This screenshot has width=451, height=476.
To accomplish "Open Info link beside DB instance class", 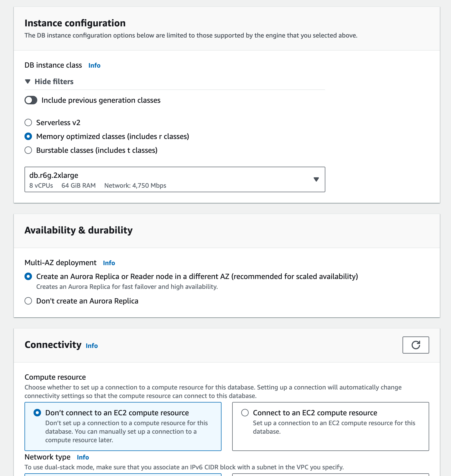I will (94, 65).
